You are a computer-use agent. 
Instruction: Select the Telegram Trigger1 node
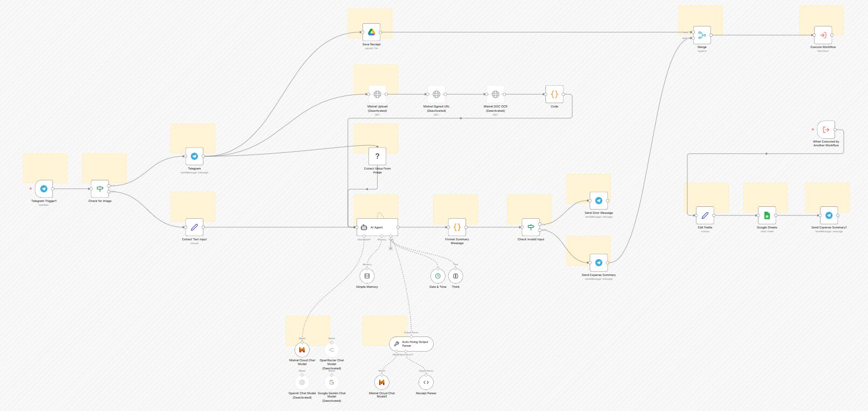point(44,189)
